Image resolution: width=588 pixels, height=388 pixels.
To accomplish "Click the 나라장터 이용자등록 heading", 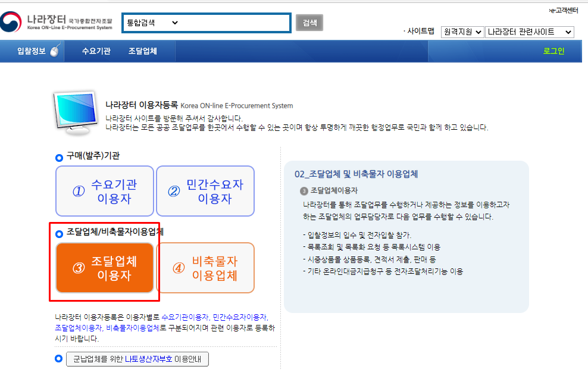I will click(142, 105).
